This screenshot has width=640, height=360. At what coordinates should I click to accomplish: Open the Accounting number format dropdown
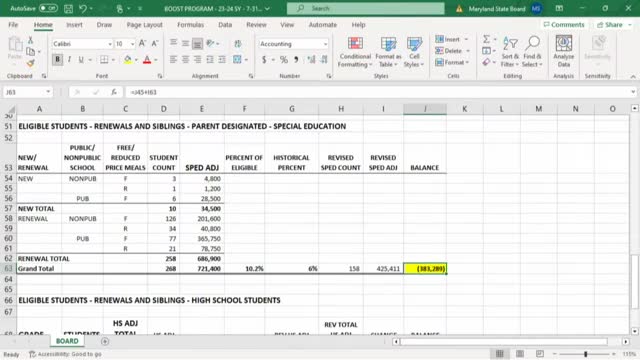coord(325,44)
